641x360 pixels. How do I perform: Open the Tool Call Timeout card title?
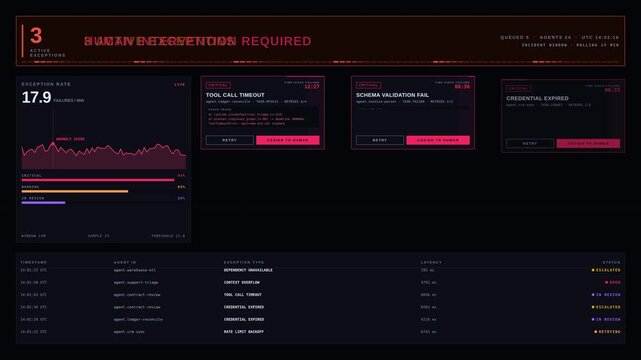(235, 95)
